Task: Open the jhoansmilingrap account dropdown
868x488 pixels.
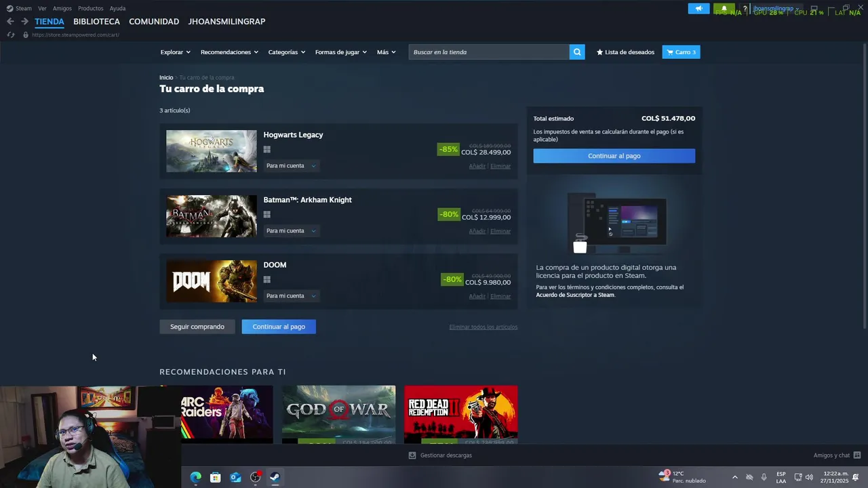Action: point(776,9)
